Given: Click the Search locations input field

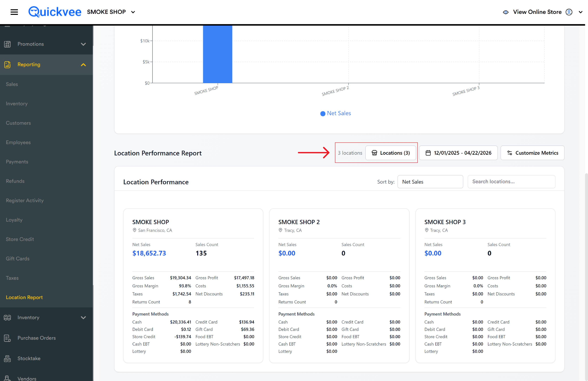Looking at the screenshot, I should [511, 182].
